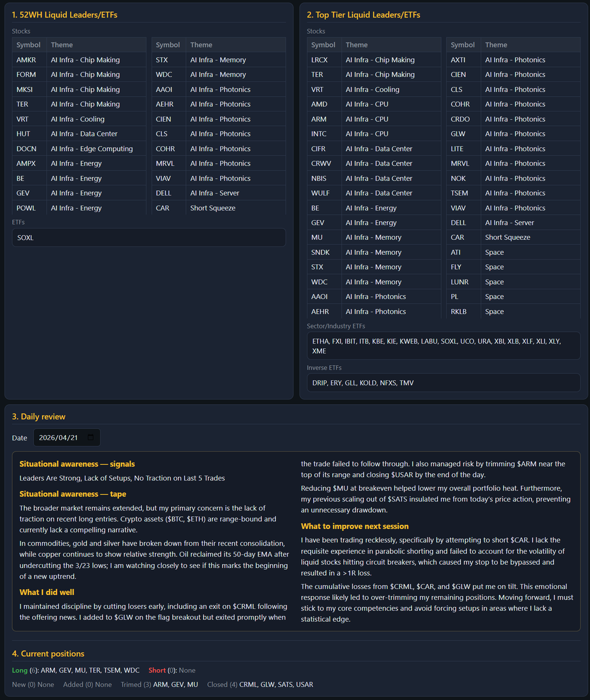The image size is (590, 700).
Task: Select the AMKR symbol cell
Action: click(29, 60)
